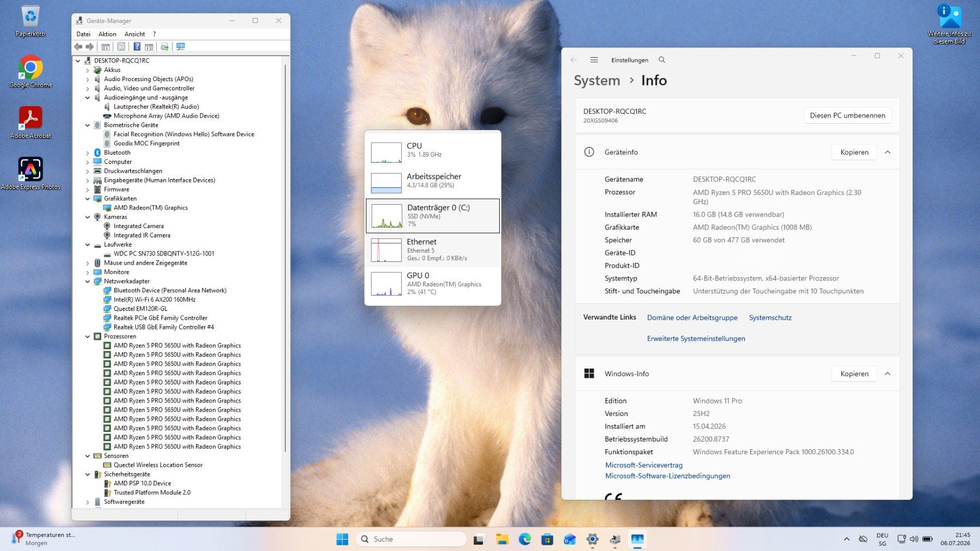Select the Google Chrome desktop icon
Viewport: 980px width, 551px height.
(x=30, y=71)
